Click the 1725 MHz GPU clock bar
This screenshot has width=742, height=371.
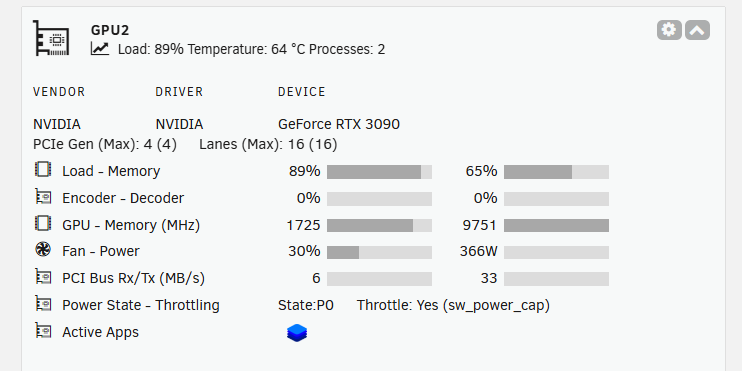[x=380, y=225]
